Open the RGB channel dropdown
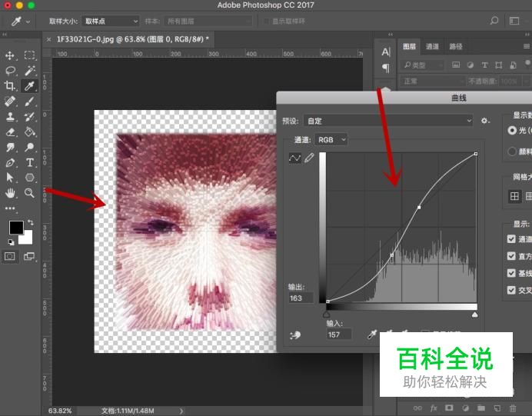 click(x=331, y=140)
